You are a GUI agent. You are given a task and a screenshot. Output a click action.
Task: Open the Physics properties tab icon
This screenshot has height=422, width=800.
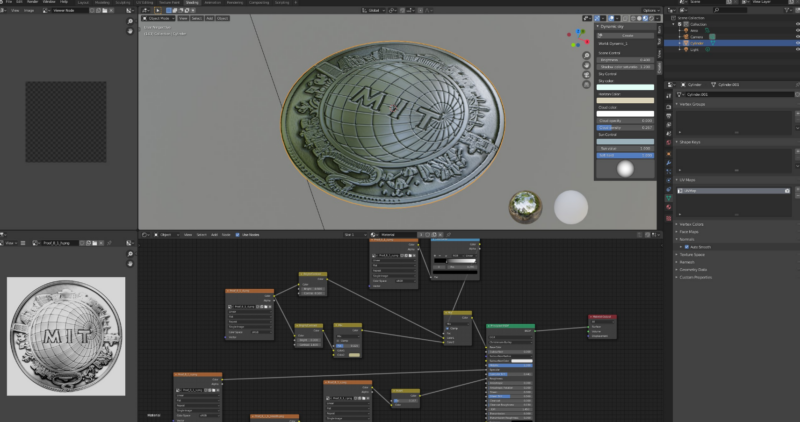click(669, 180)
